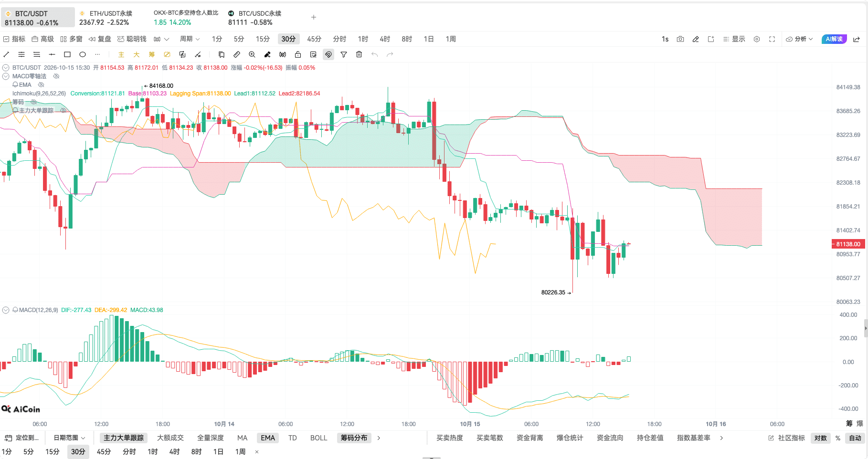Screen dimensions: 868x459
Task: Toggle the 自动 auto scale button
Action: (x=855, y=438)
